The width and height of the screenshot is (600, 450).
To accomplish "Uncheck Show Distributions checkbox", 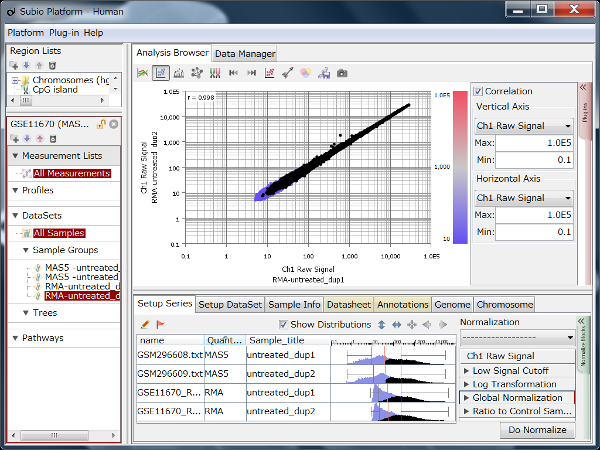I will [284, 324].
